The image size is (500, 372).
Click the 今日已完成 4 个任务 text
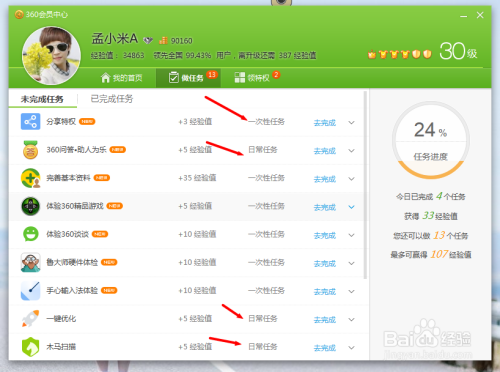point(430,196)
